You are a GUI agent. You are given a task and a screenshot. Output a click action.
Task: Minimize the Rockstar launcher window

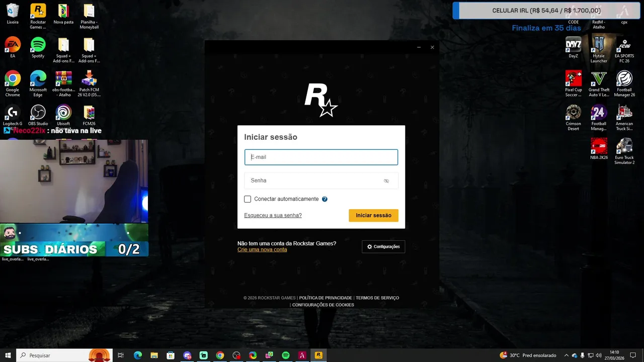tap(419, 47)
